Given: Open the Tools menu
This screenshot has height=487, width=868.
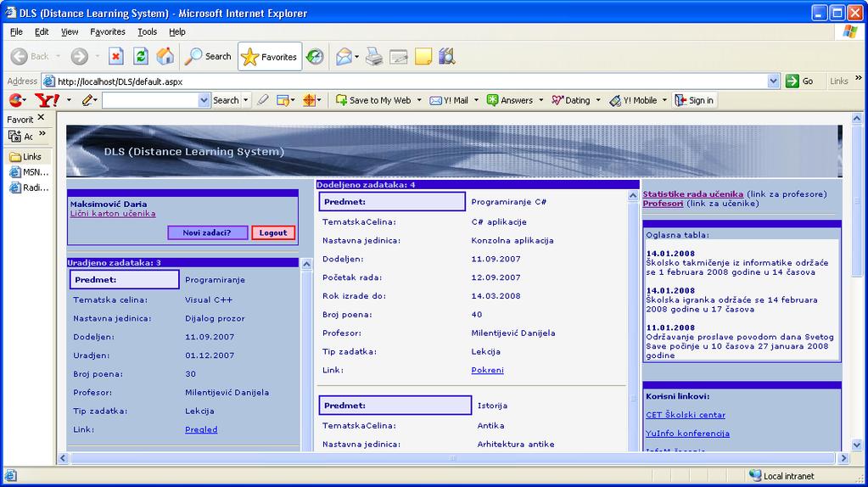Looking at the screenshot, I should [x=148, y=31].
